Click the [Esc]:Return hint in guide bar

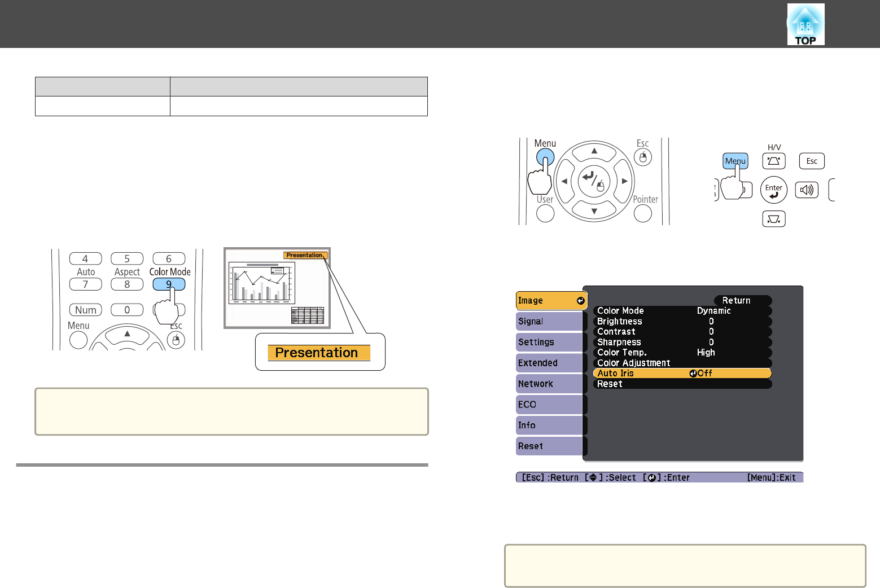point(550,477)
